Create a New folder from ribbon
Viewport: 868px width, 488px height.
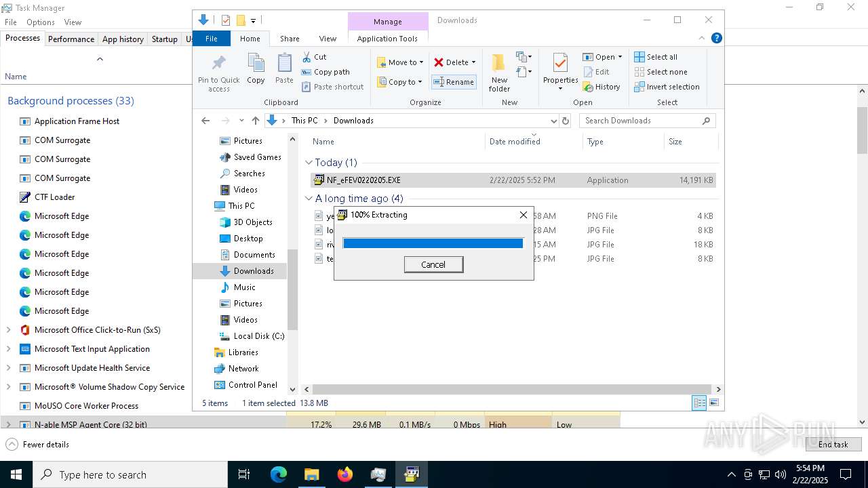[x=499, y=73]
